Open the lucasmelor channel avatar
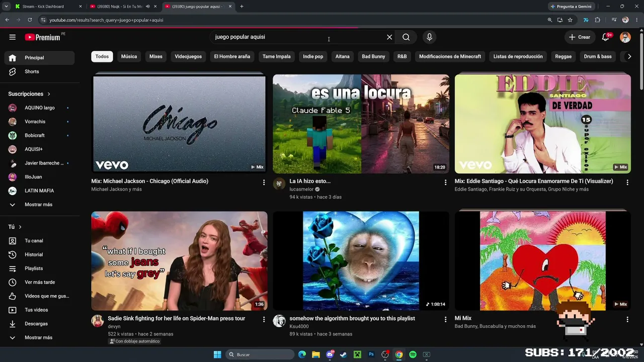Screen dimensions: 644x362 pos(279,184)
